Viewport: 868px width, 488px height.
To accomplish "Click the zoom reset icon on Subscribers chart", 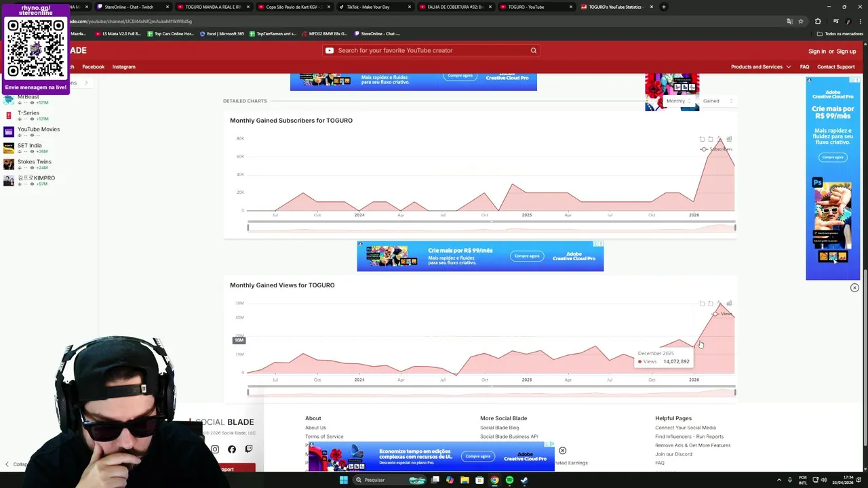I will click(711, 139).
